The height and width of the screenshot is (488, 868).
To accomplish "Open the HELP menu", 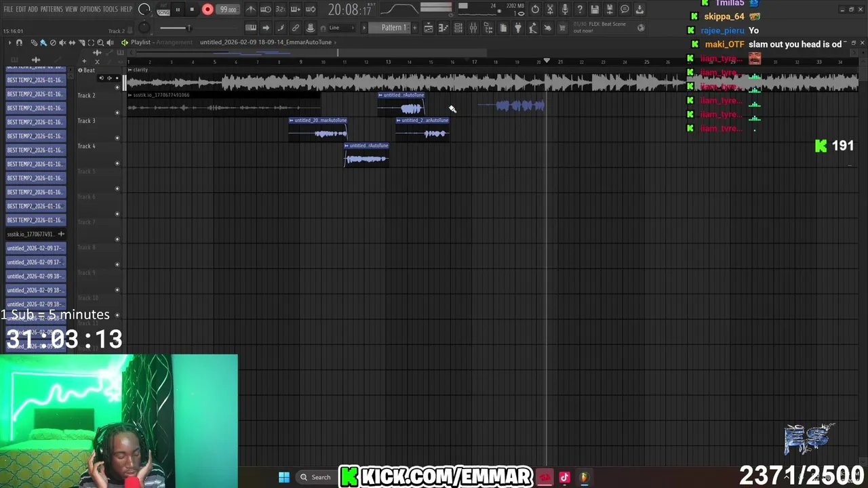I will click(x=126, y=9).
